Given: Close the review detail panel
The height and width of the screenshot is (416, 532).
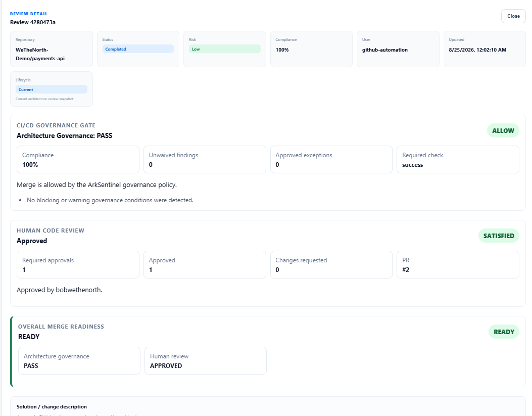Looking at the screenshot, I should pyautogui.click(x=513, y=16).
